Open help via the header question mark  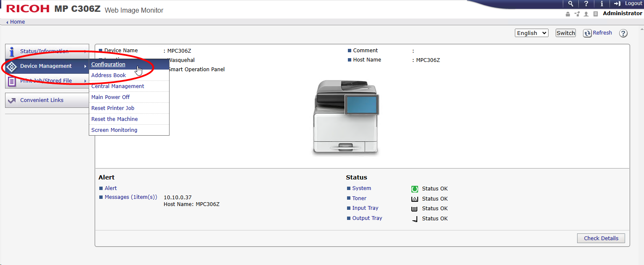coord(586,3)
